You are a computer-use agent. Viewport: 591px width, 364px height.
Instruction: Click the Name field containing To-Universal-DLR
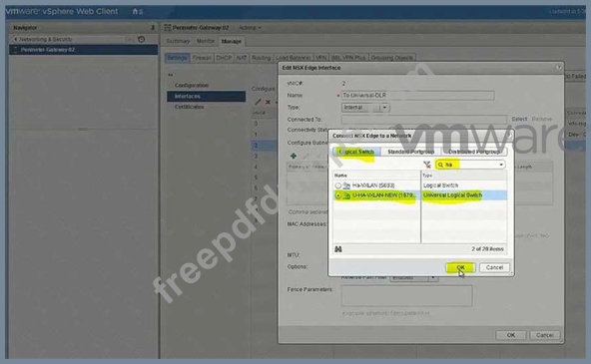click(417, 95)
